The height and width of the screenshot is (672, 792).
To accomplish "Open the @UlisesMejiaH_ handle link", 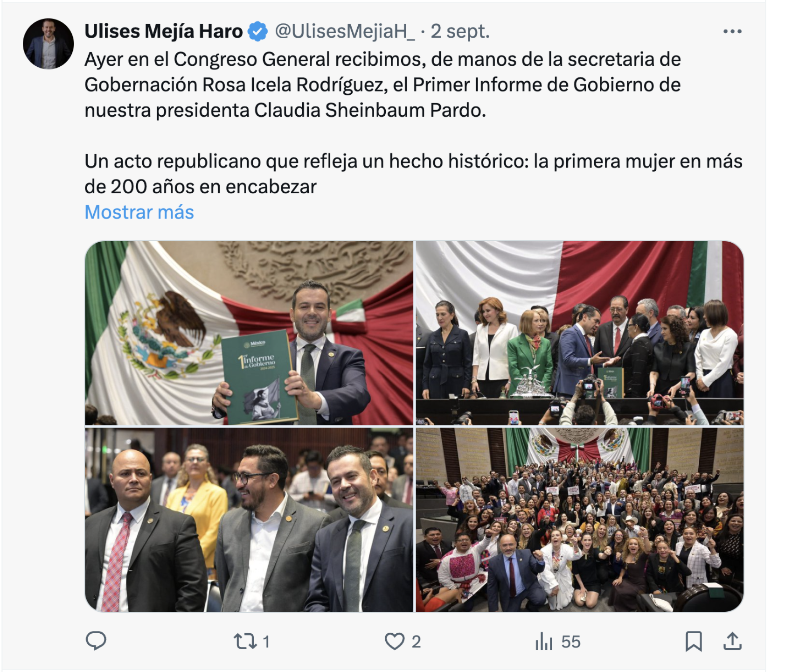I will click(x=345, y=31).
